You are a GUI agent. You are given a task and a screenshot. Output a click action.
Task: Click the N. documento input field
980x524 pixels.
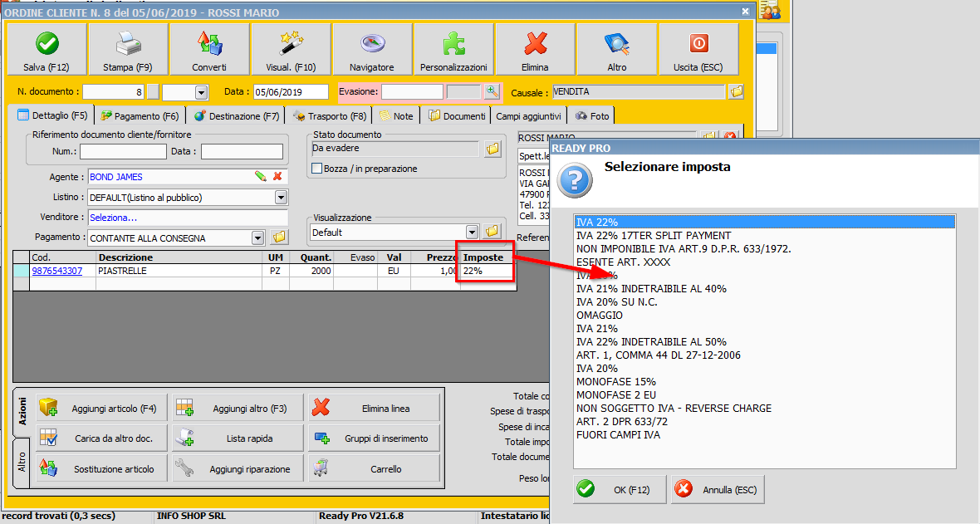(x=114, y=92)
